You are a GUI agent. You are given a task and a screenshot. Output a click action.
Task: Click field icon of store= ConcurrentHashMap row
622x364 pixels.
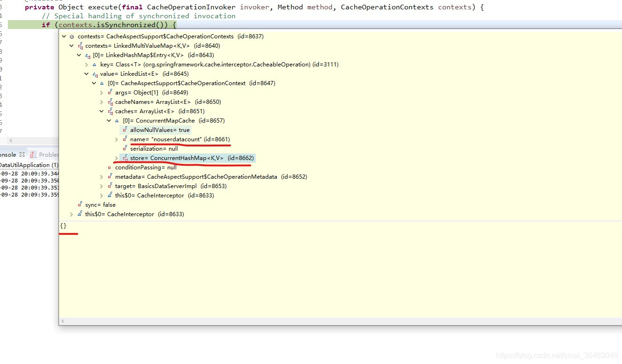click(x=125, y=158)
